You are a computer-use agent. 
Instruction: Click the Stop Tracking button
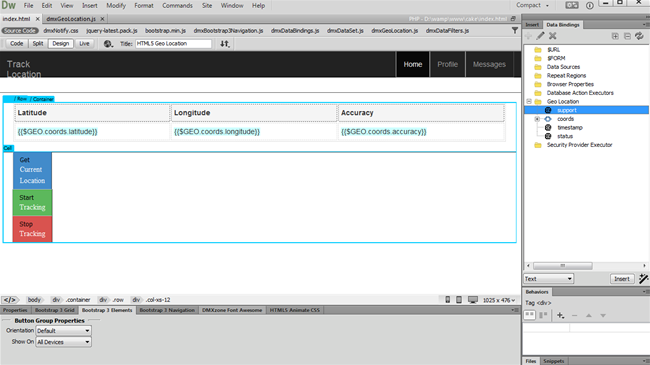[x=32, y=229]
